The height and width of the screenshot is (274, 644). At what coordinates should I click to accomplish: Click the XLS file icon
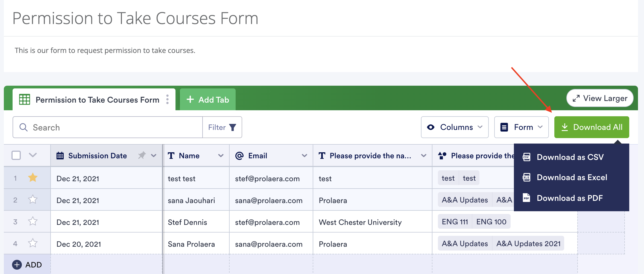coord(526,177)
